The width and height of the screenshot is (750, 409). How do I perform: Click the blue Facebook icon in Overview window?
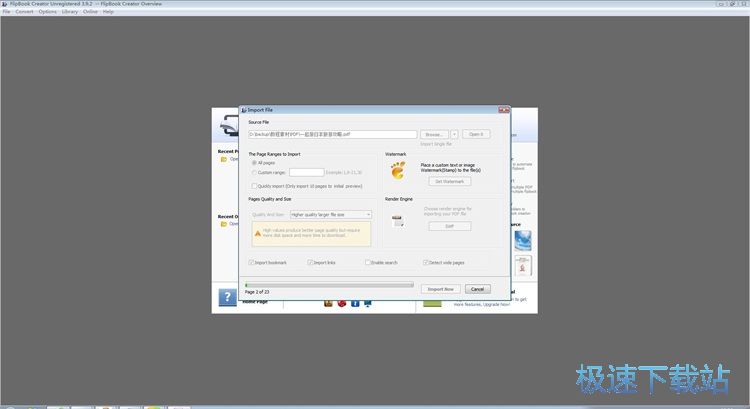click(x=355, y=303)
